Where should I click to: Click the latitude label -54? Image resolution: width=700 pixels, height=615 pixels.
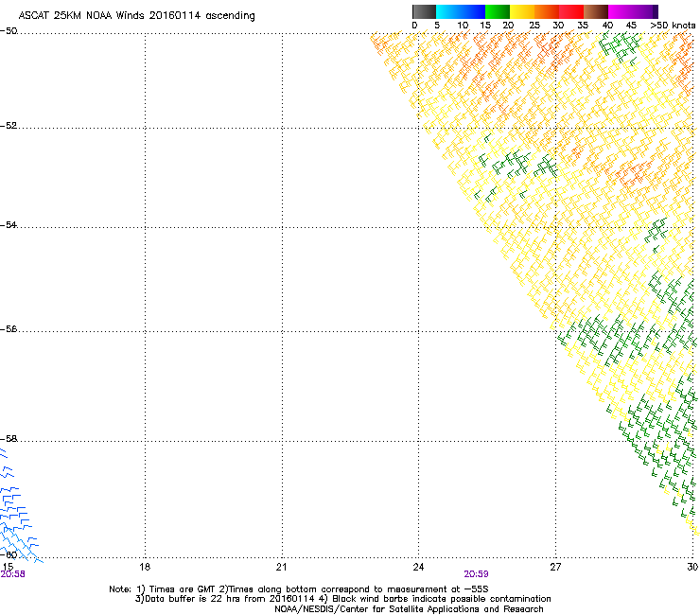[x=9, y=224]
